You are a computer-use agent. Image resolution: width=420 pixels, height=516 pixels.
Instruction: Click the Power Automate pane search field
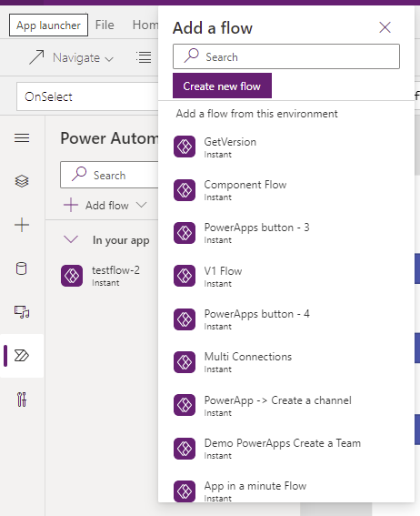pyautogui.click(x=109, y=175)
